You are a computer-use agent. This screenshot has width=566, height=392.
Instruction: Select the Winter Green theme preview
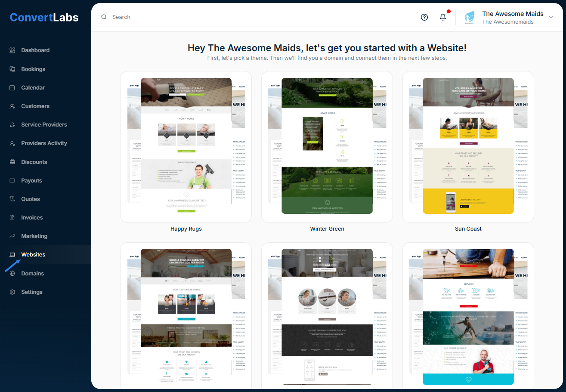click(327, 146)
